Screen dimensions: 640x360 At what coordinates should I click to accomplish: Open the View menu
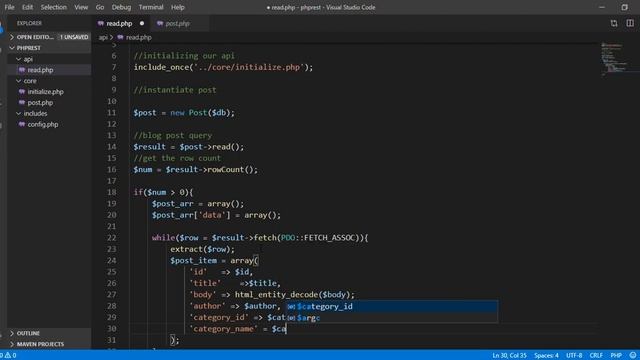tap(81, 7)
